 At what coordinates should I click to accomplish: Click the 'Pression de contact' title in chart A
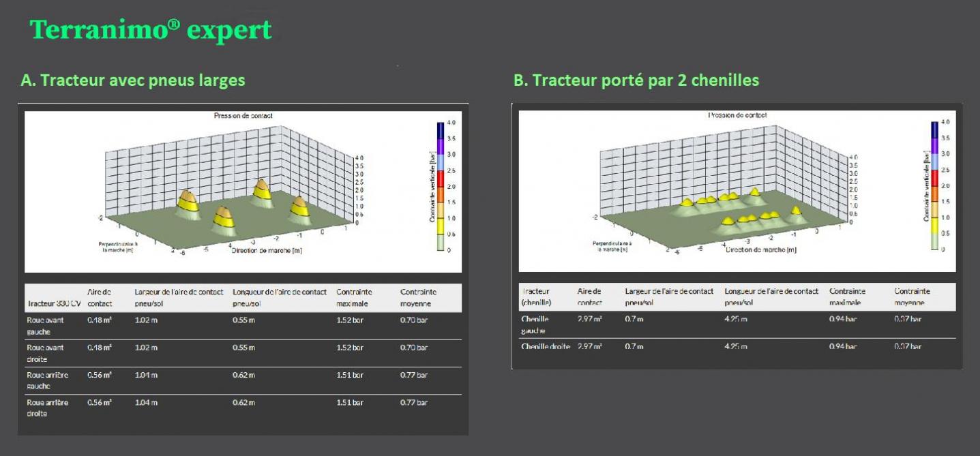pos(243,116)
